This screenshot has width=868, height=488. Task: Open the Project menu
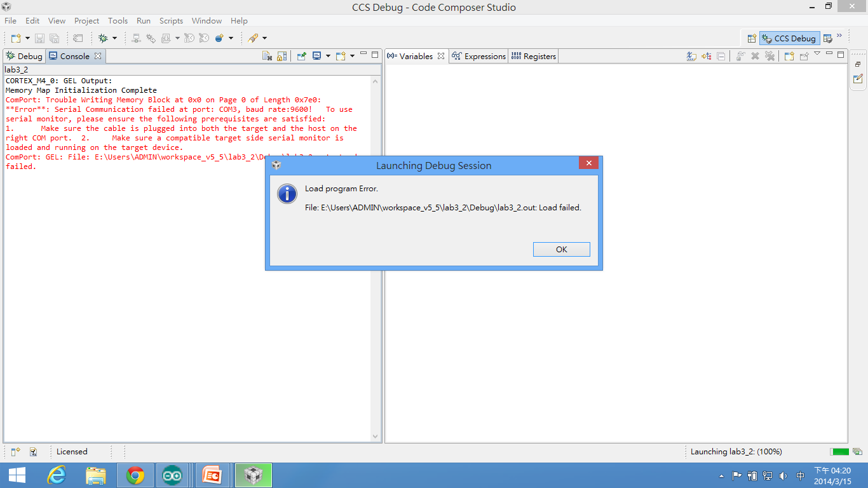click(87, 21)
